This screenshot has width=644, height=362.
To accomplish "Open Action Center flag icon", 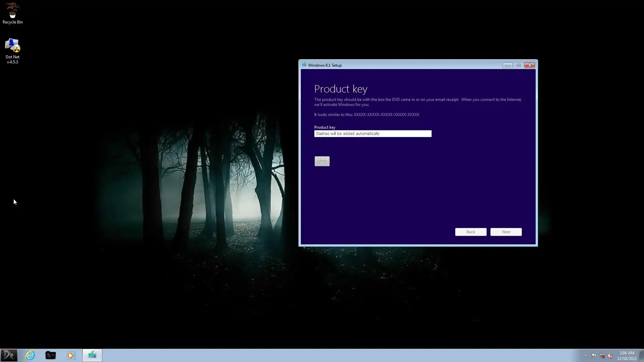I will coord(594,356).
